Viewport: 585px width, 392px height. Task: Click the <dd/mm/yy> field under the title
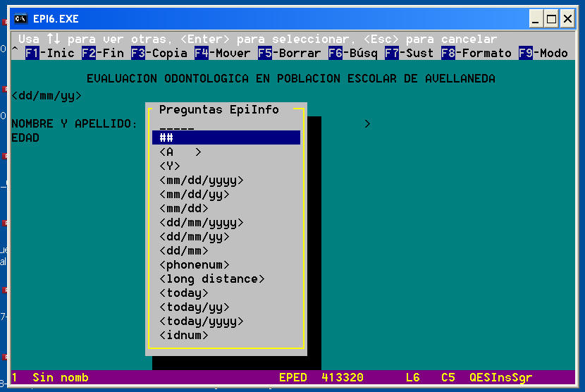pos(47,96)
